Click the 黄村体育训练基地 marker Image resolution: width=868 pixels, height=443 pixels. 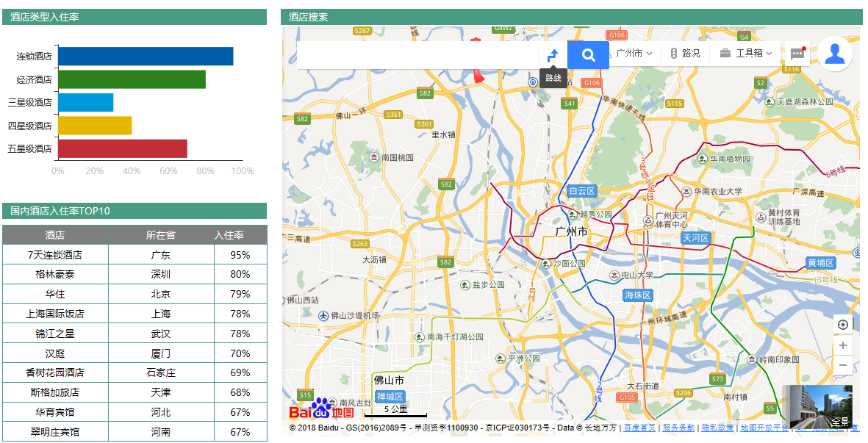click(x=761, y=217)
